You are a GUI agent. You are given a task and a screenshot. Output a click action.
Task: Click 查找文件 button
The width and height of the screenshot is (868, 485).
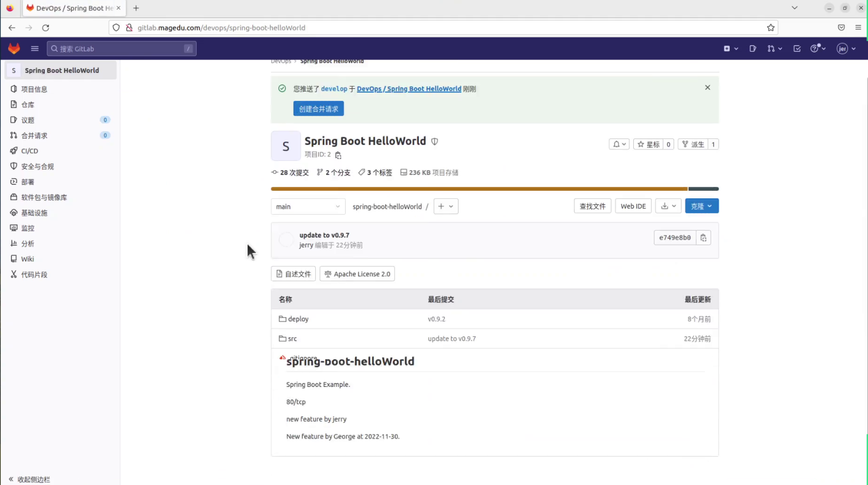(592, 206)
